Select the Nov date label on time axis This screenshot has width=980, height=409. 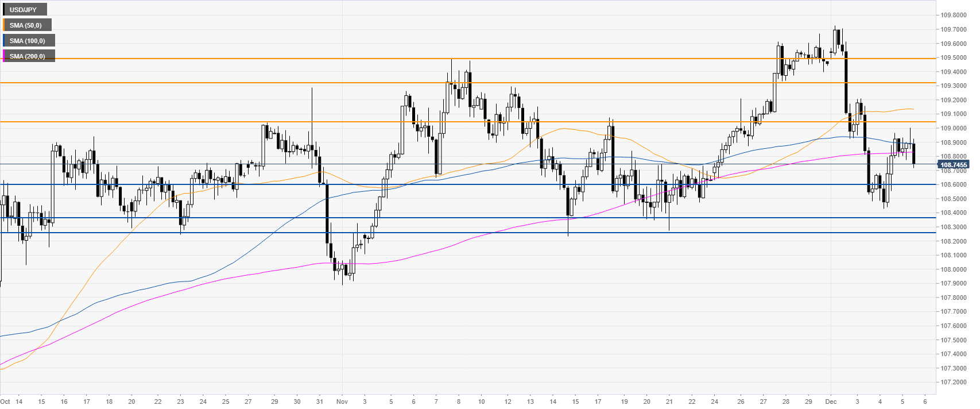click(342, 402)
